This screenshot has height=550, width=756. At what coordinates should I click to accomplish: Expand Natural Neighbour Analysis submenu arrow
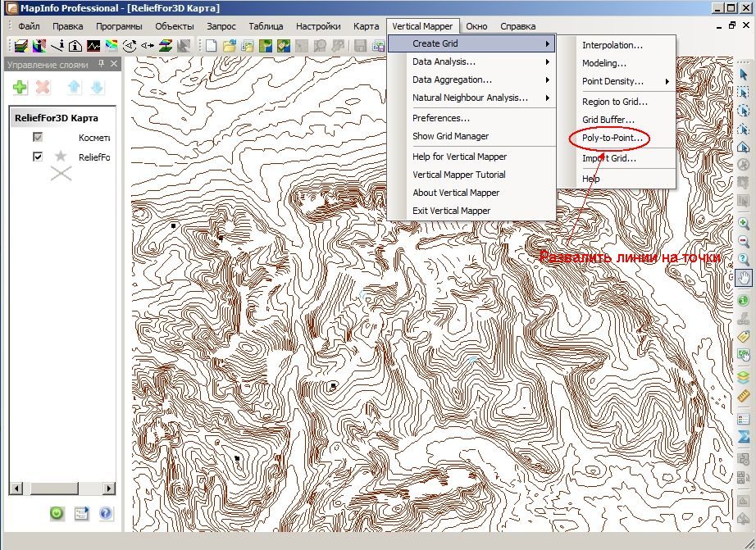(x=548, y=98)
